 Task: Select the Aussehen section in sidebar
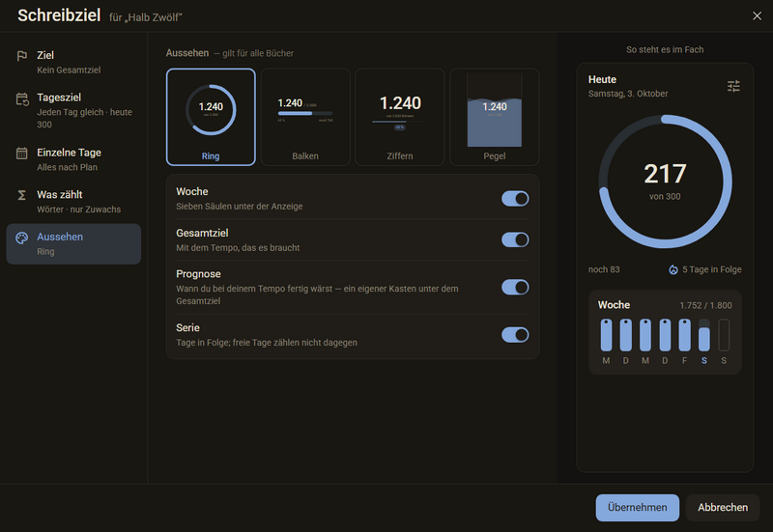pos(73,244)
